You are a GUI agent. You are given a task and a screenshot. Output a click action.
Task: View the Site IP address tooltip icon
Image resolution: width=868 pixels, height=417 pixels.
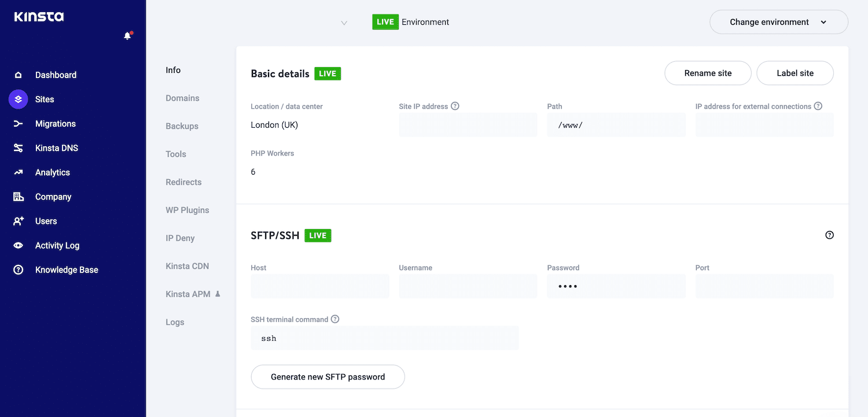(455, 106)
